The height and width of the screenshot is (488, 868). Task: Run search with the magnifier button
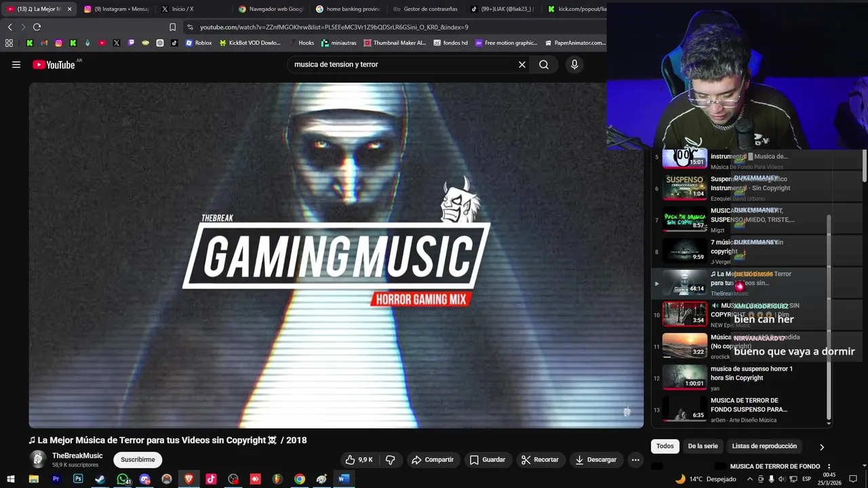coord(544,64)
